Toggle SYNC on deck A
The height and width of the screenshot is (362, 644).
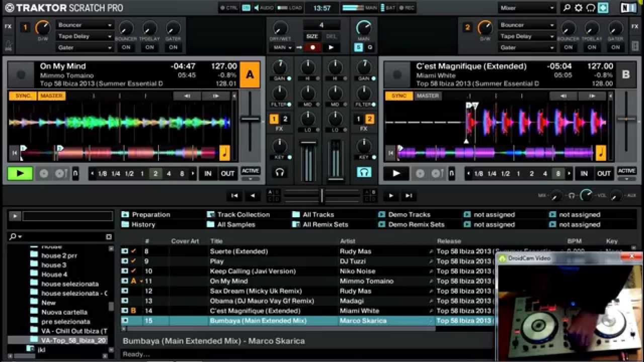[23, 96]
